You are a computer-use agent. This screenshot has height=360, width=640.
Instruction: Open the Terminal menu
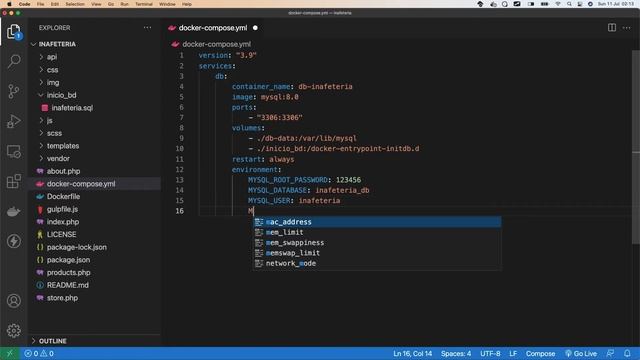(x=144, y=4)
